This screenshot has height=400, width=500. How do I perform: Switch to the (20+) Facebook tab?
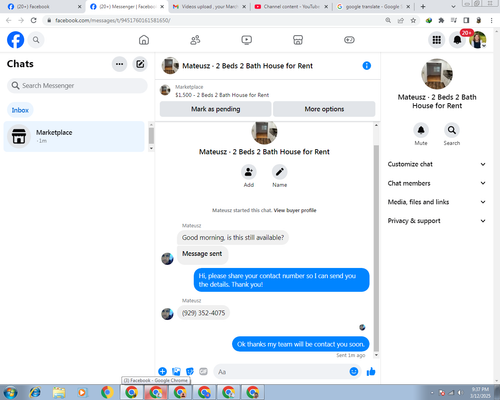(x=43, y=7)
